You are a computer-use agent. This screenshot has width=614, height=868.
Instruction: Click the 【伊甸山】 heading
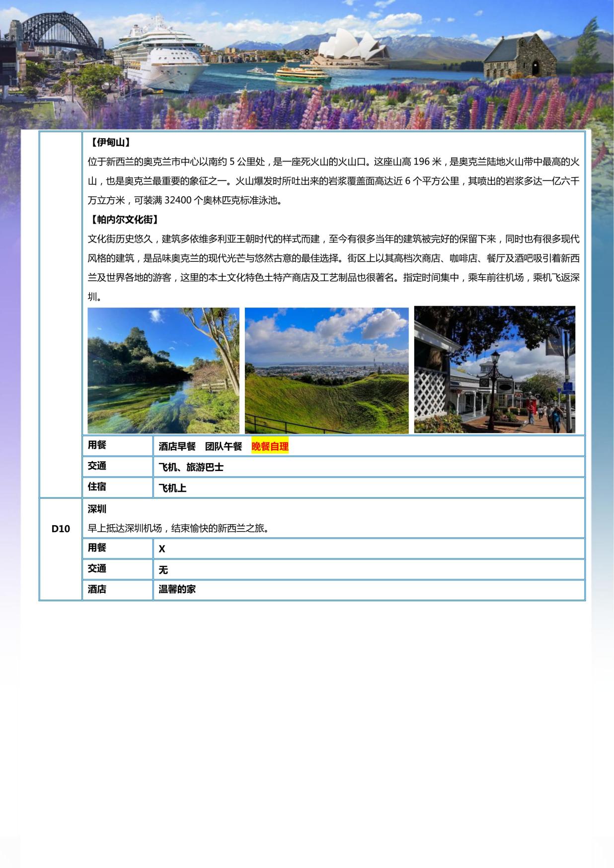pyautogui.click(x=110, y=143)
